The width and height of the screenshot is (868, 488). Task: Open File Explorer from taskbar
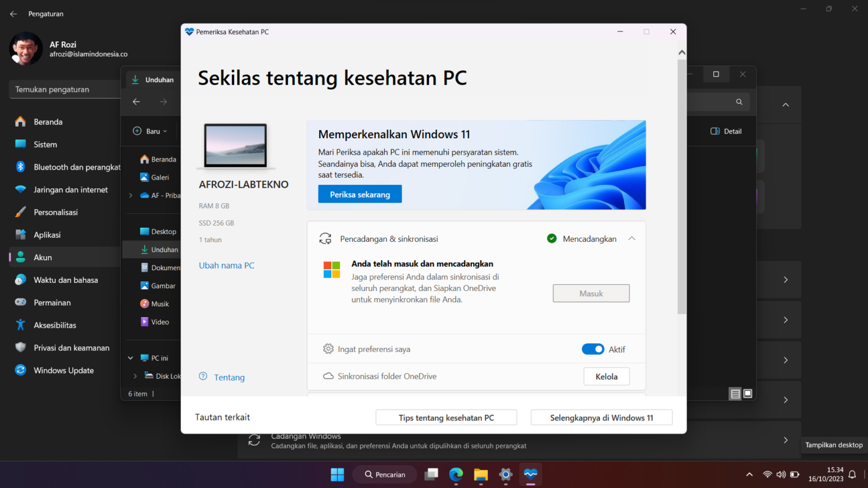(x=481, y=475)
